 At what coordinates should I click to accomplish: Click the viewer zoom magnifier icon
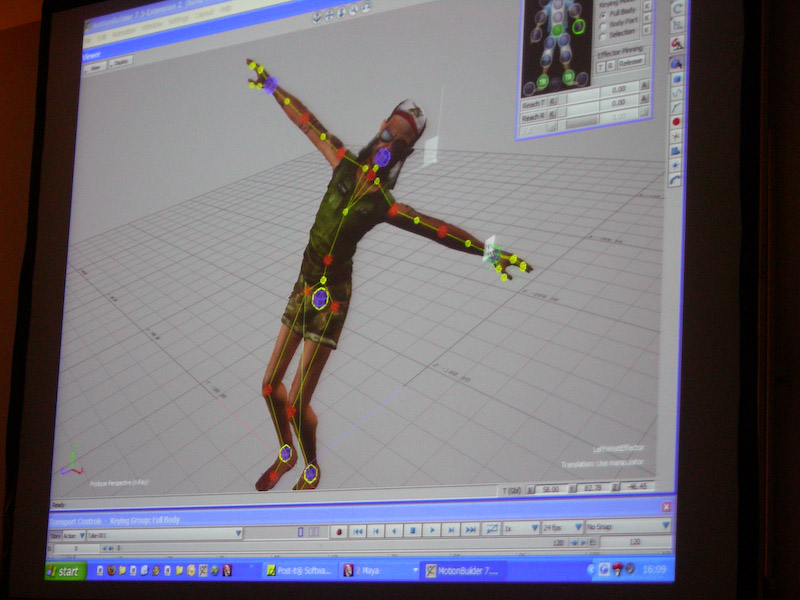[x=354, y=10]
